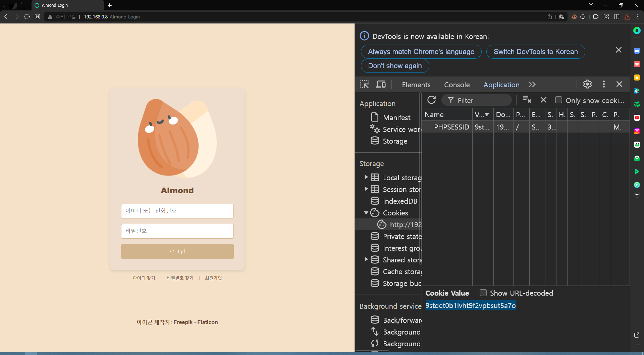Go back in browser history
The width and height of the screenshot is (644, 355).
coord(6,17)
